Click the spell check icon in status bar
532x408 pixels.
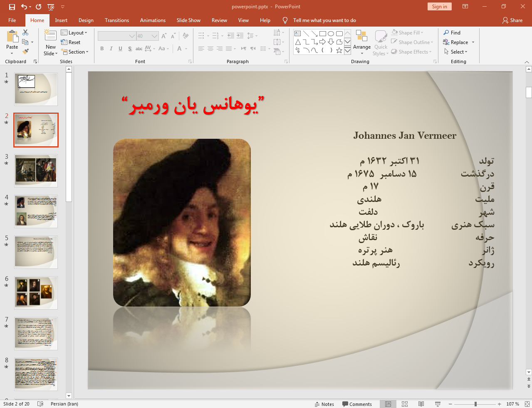click(x=40, y=404)
